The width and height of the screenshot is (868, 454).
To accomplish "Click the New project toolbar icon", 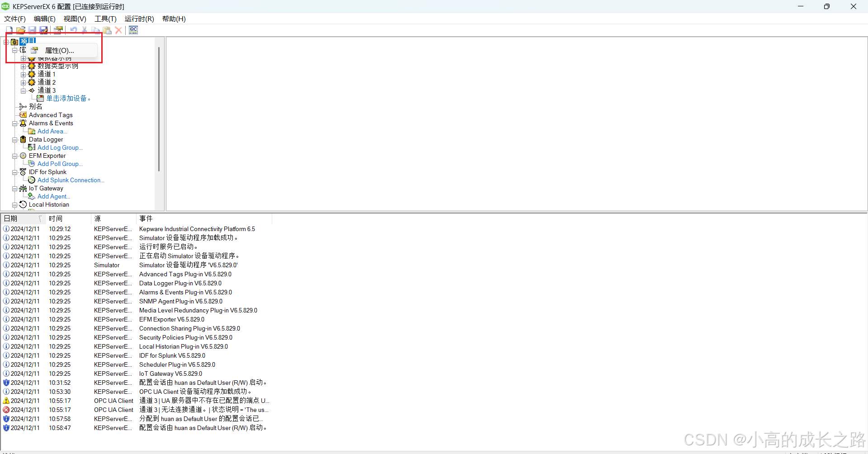I will [9, 30].
